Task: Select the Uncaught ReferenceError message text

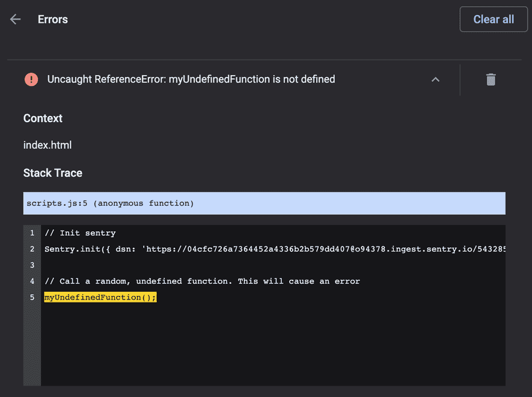Action: click(x=191, y=79)
